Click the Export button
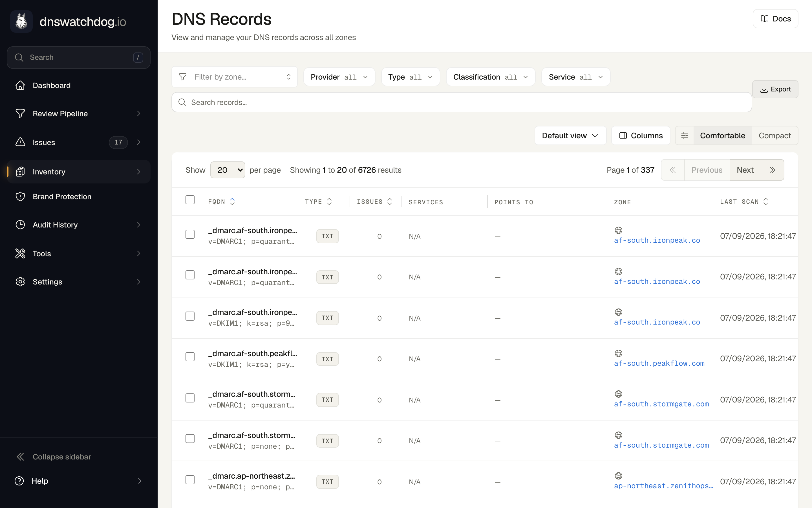 [x=775, y=89]
